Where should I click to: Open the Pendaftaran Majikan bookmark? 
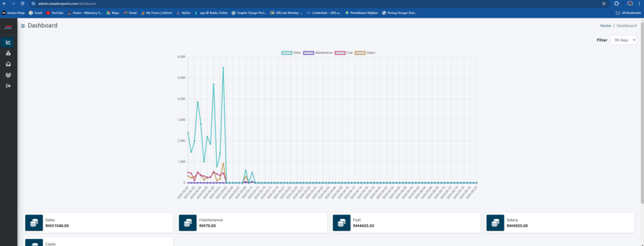(x=362, y=13)
